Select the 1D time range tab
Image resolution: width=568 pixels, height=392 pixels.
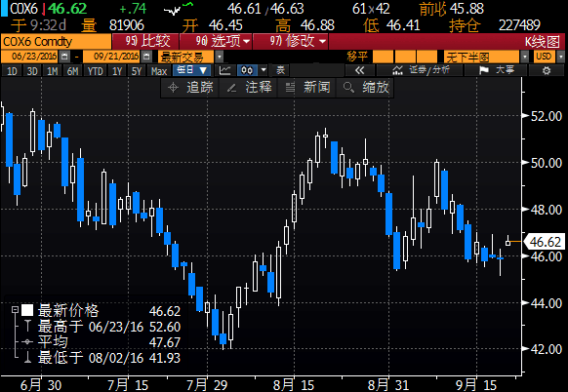point(12,71)
